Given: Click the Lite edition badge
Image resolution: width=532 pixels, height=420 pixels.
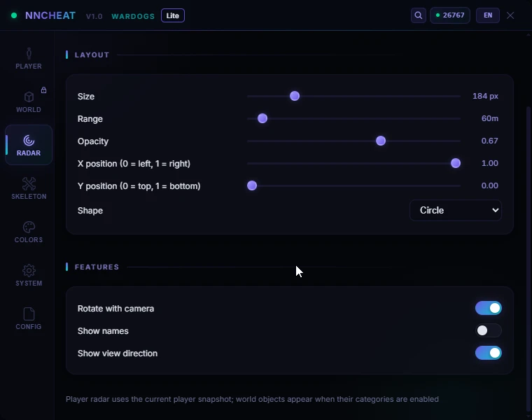Looking at the screenshot, I should (x=173, y=15).
